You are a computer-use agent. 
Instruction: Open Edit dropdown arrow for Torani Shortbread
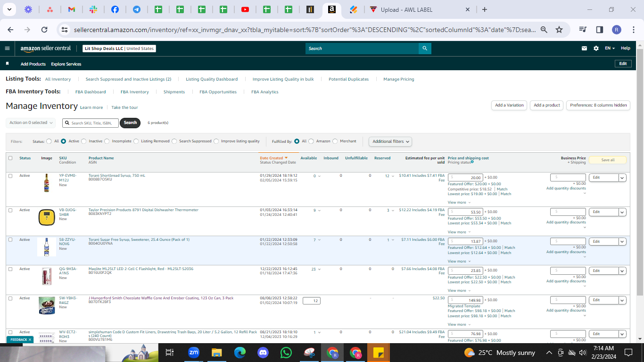point(622,178)
